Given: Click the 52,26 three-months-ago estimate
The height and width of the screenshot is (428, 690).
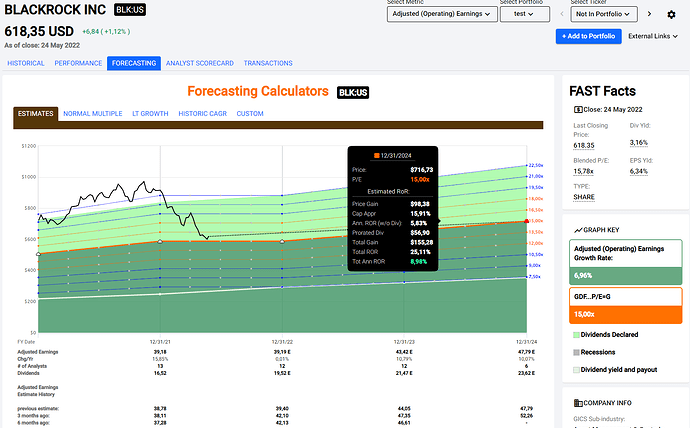Looking at the screenshot, I should point(526,416).
